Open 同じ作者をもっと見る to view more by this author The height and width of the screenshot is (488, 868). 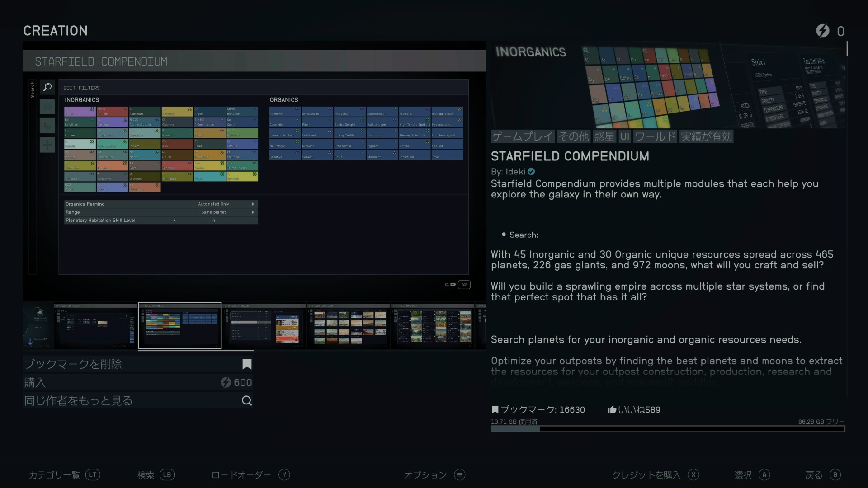pos(138,400)
